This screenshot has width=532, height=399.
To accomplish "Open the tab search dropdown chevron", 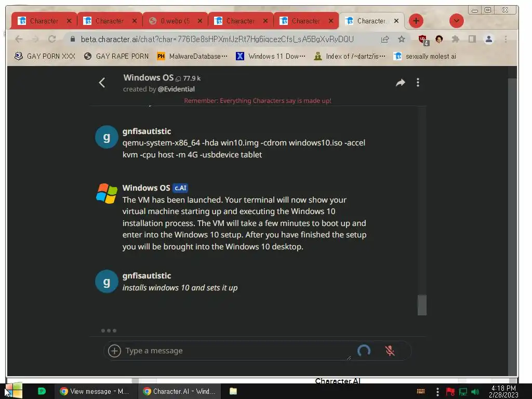I will (x=456, y=21).
